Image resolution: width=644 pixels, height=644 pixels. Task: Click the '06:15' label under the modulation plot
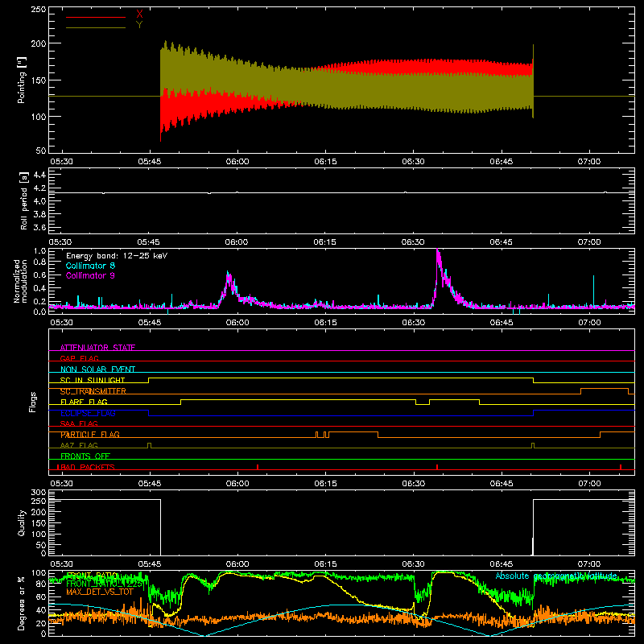click(325, 323)
